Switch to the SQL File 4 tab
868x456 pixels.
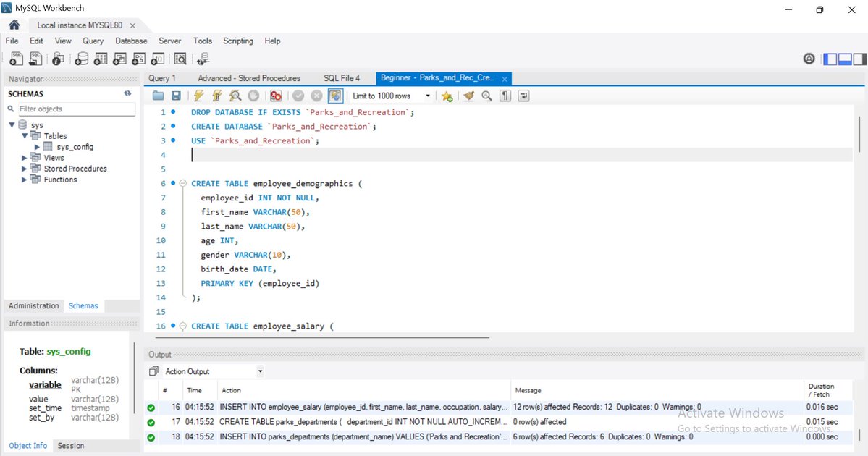pos(342,78)
